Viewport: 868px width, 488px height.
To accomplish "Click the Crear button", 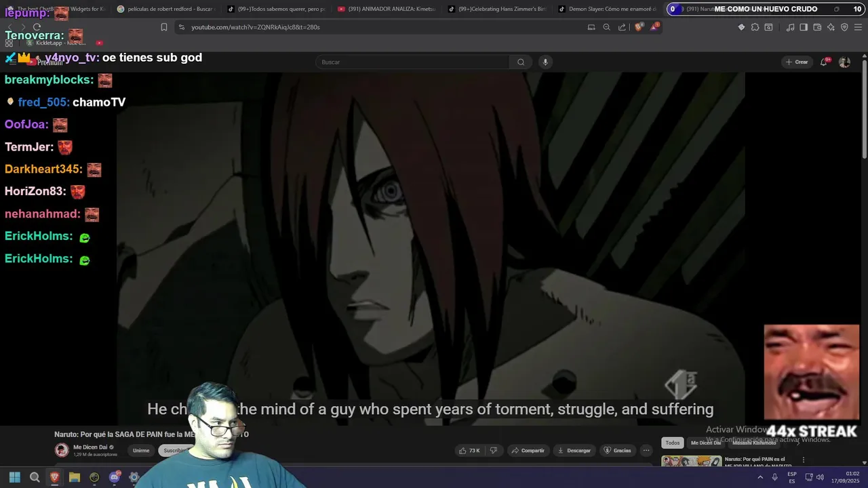I will tap(797, 62).
